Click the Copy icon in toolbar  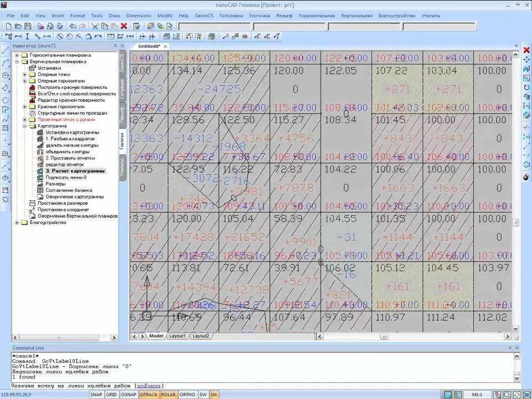click(105, 26)
